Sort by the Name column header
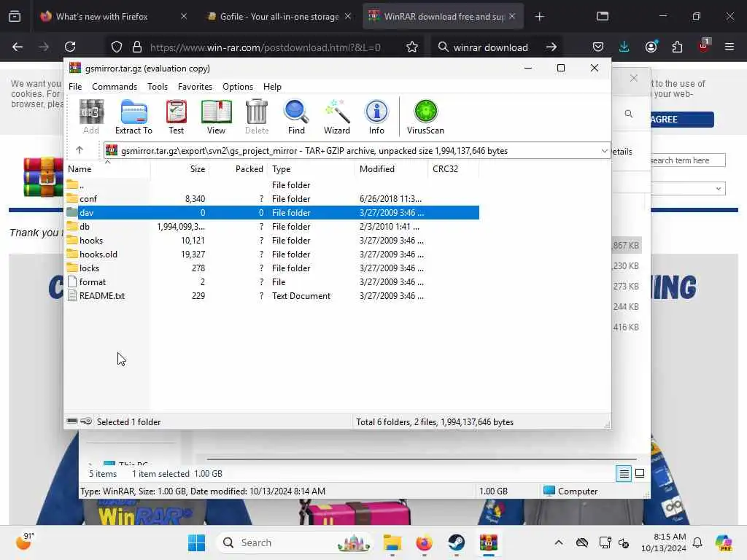747x560 pixels. [x=107, y=169]
